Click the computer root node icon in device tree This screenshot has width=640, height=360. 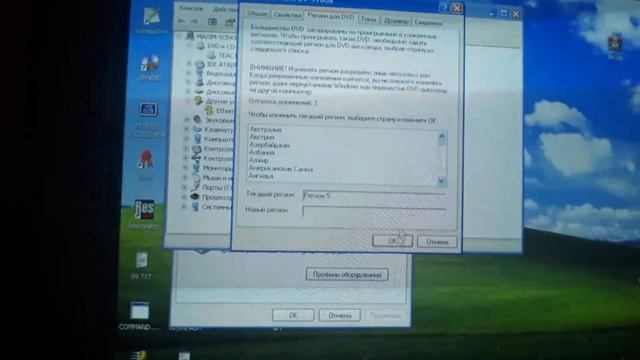(x=190, y=36)
